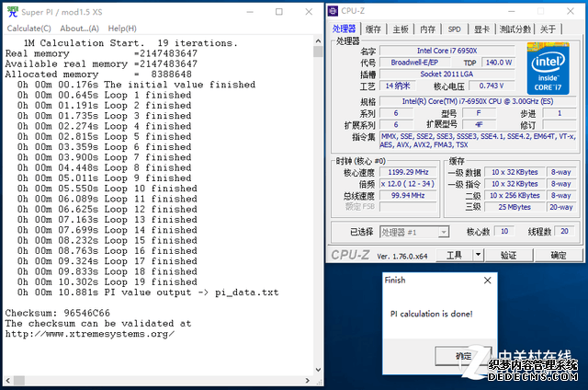Image resolution: width=588 pixels, height=390 pixels.
Task: Click the Allocated memory = 8388648 line
Action: point(98,74)
